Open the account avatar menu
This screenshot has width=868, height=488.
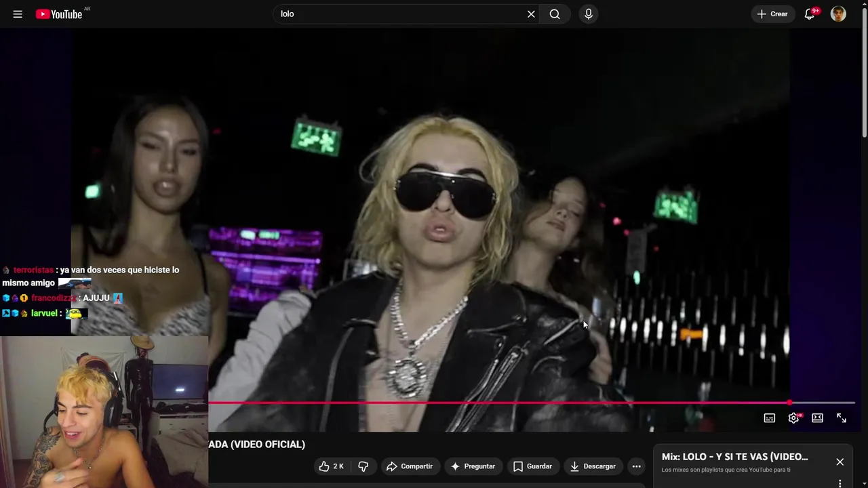click(x=838, y=14)
